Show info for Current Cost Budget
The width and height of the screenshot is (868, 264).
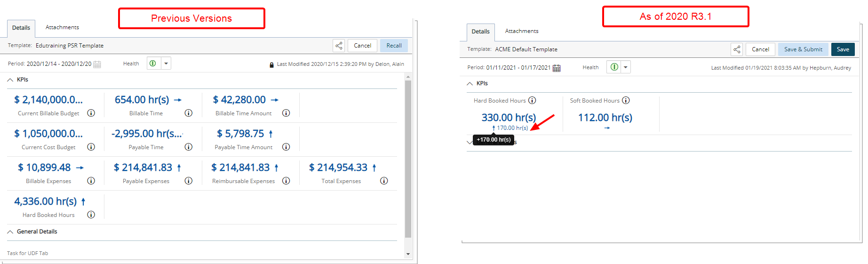[x=91, y=147]
